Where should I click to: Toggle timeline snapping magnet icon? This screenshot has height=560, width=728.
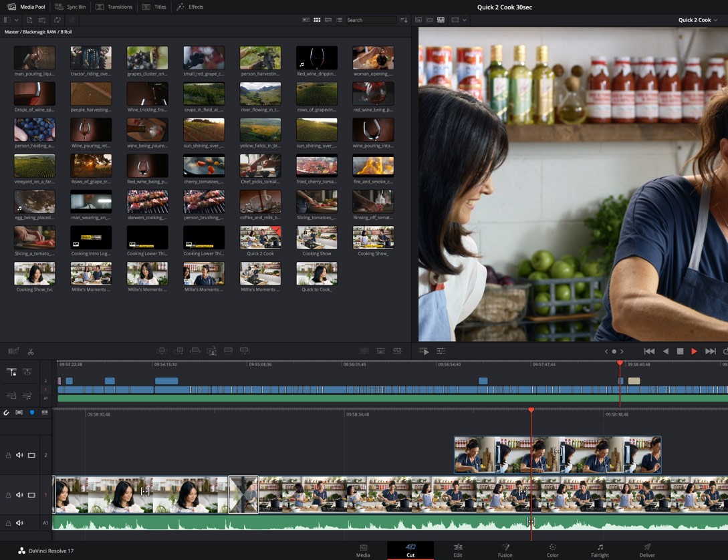(7, 413)
